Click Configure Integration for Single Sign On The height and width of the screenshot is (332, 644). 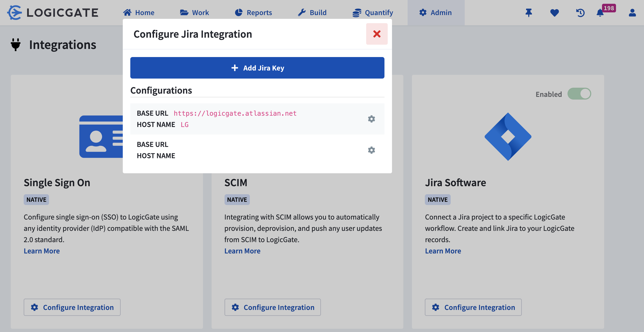[72, 307]
